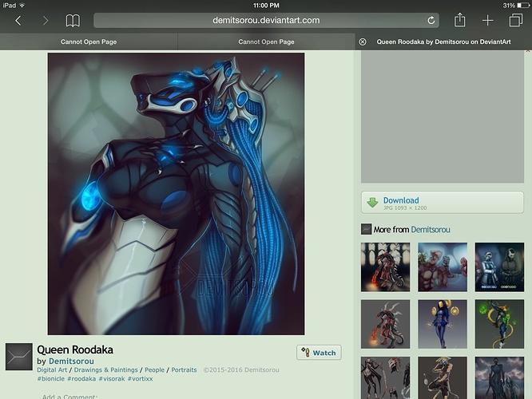Close the Queen Roodaka tab

(x=363, y=41)
